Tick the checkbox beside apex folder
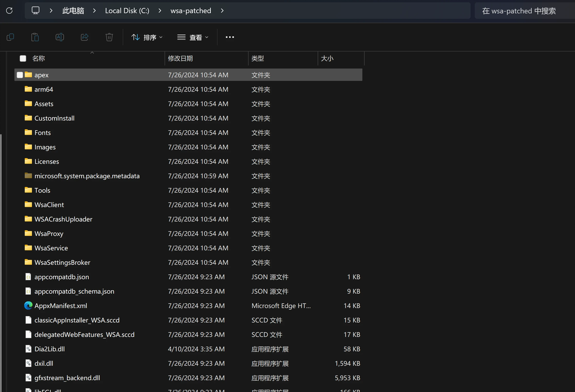575x392 pixels. point(20,75)
